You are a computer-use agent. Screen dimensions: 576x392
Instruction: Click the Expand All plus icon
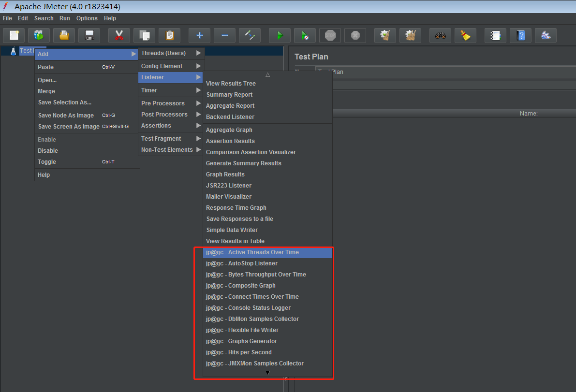pos(199,35)
